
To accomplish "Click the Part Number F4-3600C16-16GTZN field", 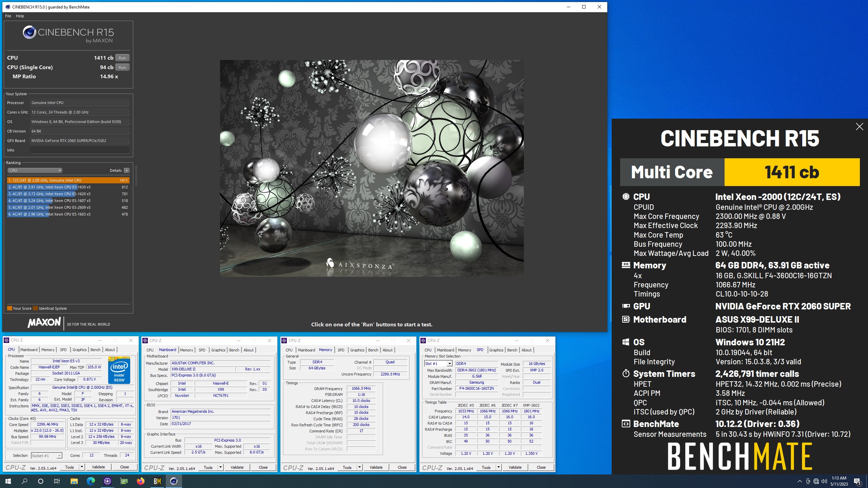I will coord(476,389).
